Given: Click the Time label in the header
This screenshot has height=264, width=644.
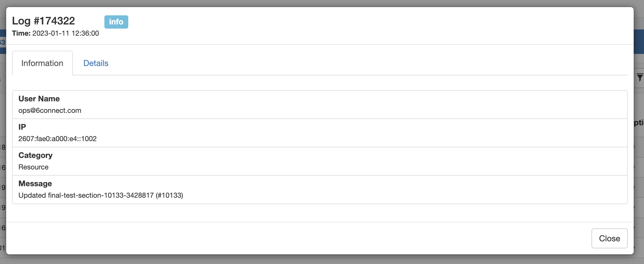Looking at the screenshot, I should [21, 33].
